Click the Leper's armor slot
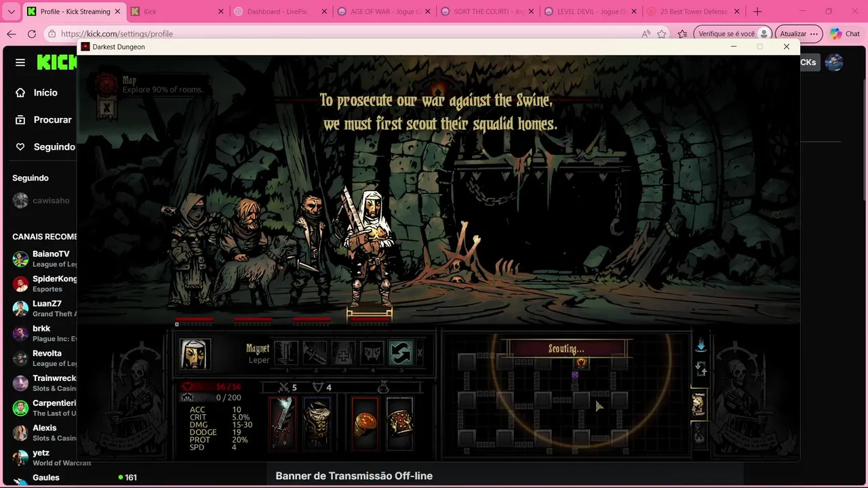Viewport: 868px width, 488px height. pyautogui.click(x=317, y=423)
